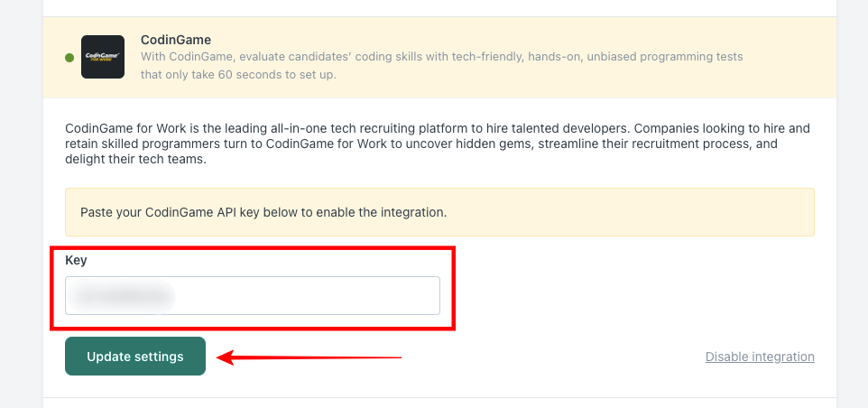868x408 pixels.
Task: Click the Key field label
Action: [x=76, y=260]
